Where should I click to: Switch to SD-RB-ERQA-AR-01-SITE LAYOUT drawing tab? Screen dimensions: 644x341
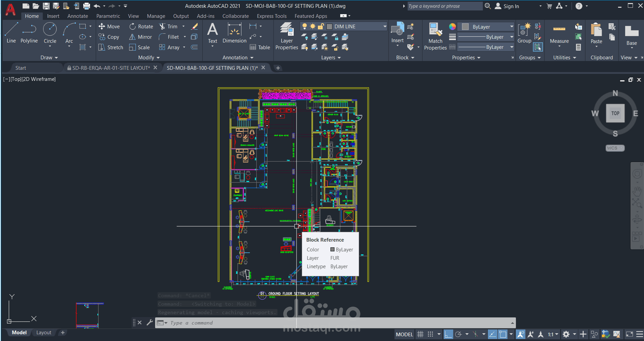111,68
